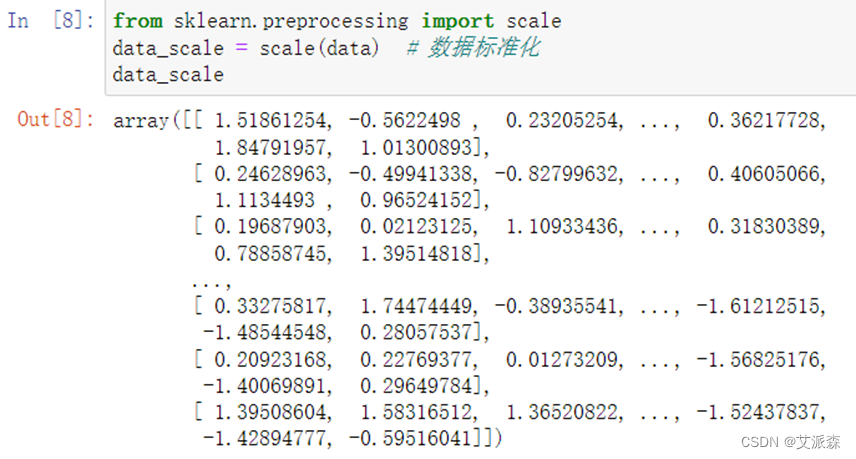Viewport: 856px width, 459px height.
Task: Click the CSDN @艾派森 watermark
Action: pos(797,441)
